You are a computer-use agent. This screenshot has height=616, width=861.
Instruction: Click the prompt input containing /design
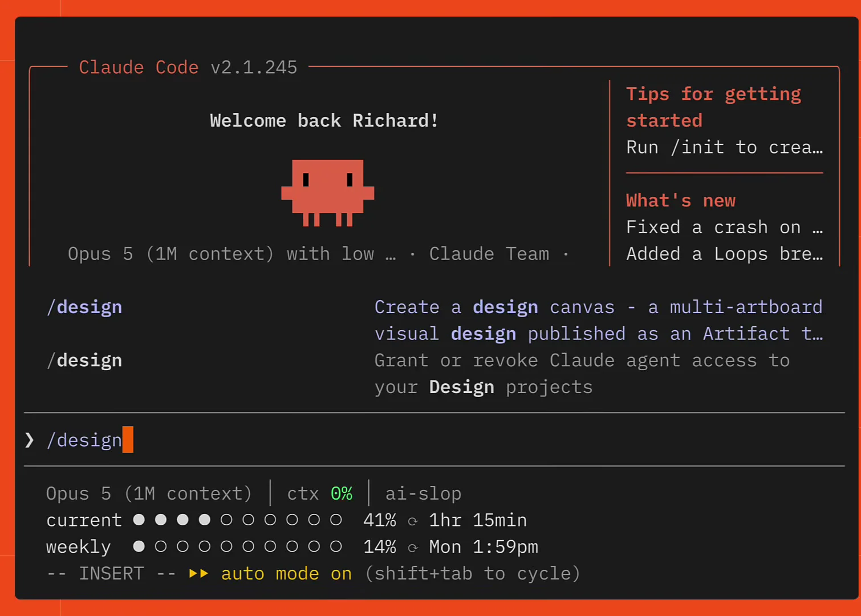click(434, 440)
